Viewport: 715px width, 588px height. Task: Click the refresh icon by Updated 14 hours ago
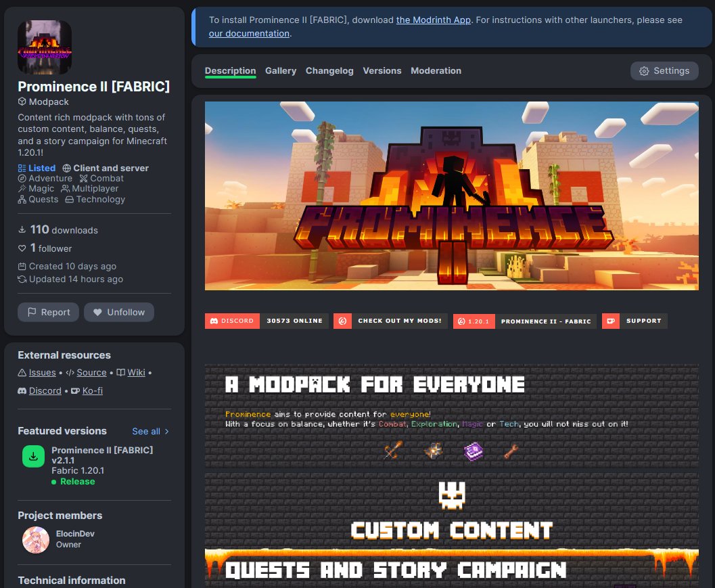(x=22, y=279)
